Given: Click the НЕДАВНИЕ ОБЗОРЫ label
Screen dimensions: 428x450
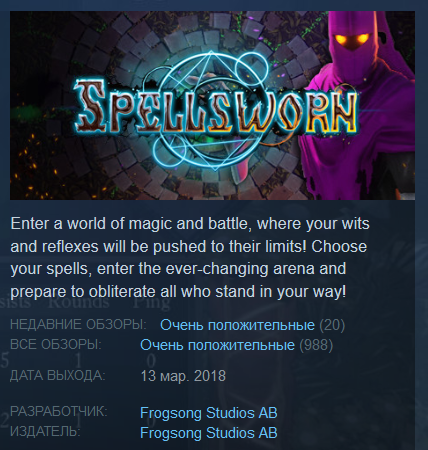Looking at the screenshot, I should point(78,324).
